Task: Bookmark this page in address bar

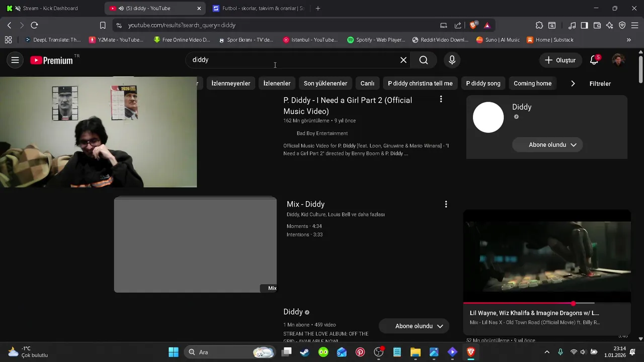Action: coord(103,25)
